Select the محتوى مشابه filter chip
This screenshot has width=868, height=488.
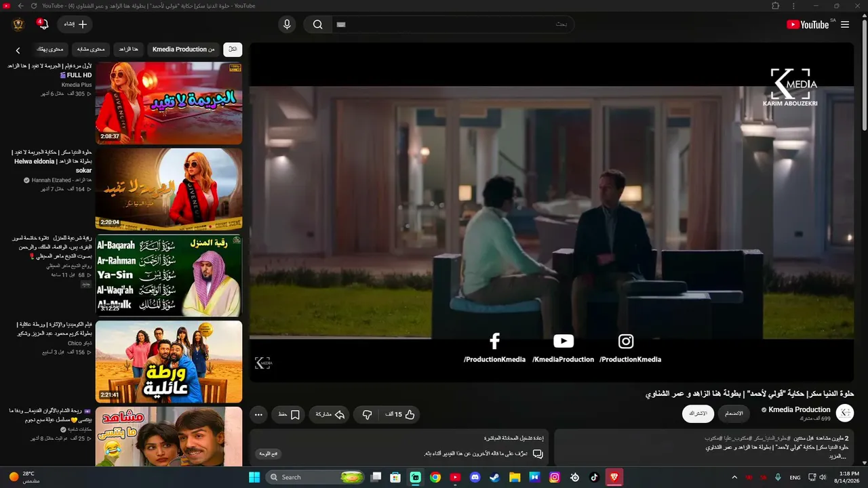[x=91, y=49]
